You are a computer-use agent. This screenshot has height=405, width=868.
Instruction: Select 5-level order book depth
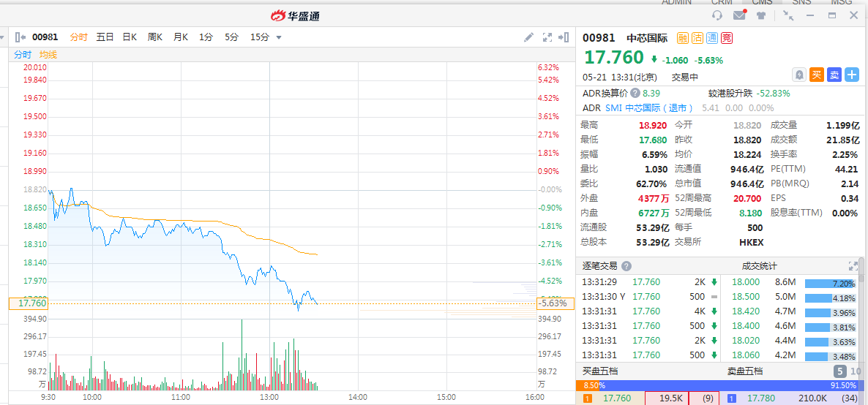click(x=839, y=371)
